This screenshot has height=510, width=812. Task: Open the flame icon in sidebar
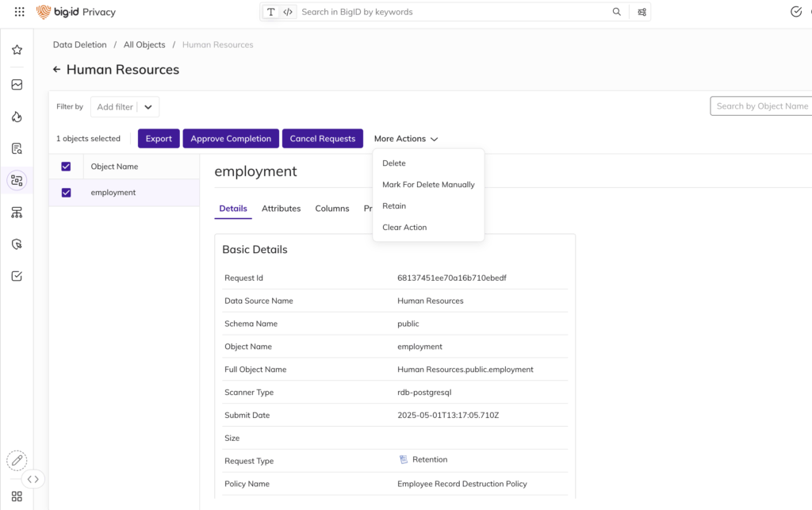(17, 117)
